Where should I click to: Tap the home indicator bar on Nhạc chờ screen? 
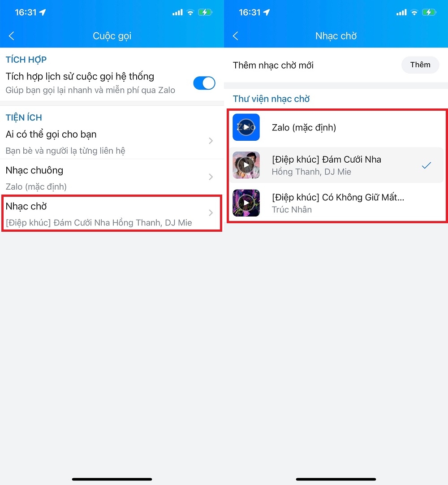point(336,479)
